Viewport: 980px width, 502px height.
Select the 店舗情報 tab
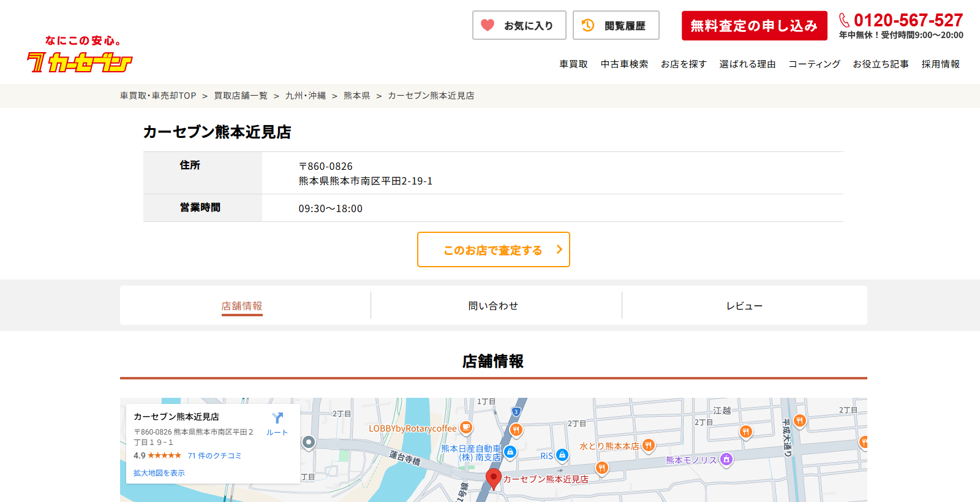(242, 306)
